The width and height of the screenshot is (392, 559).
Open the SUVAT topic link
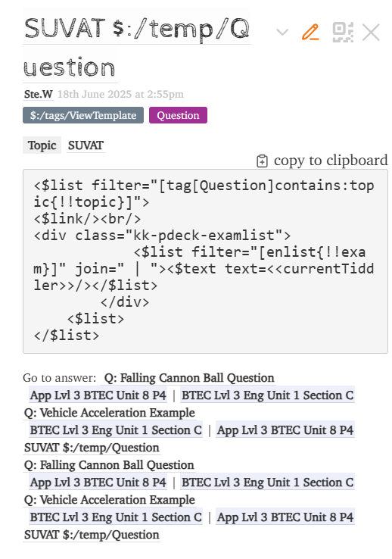coord(86,145)
